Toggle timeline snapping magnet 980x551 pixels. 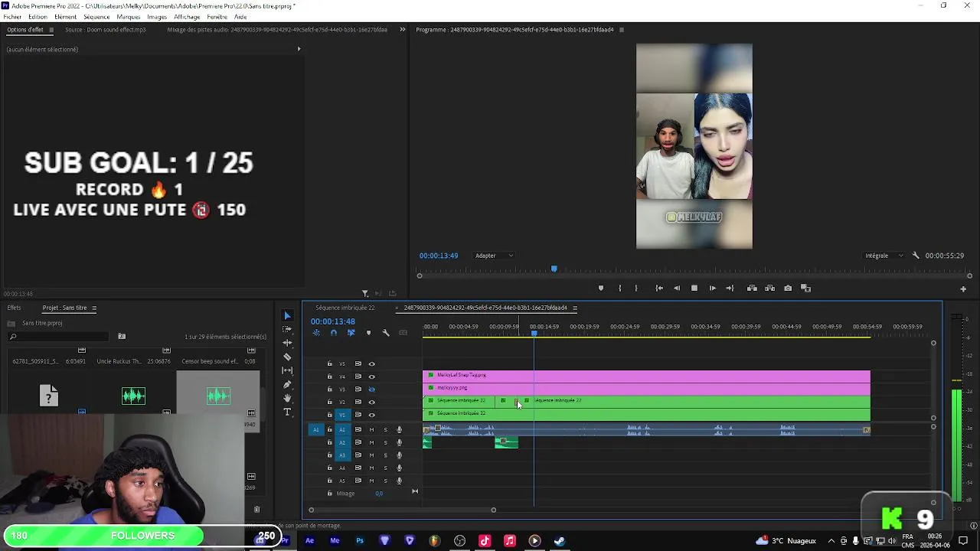tap(333, 333)
